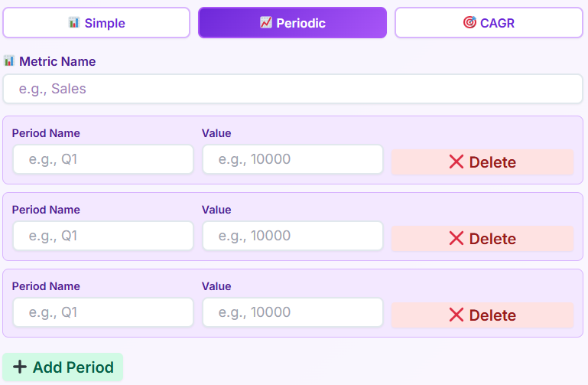Focus the Metric Name input field
588x385 pixels.
coord(293,89)
